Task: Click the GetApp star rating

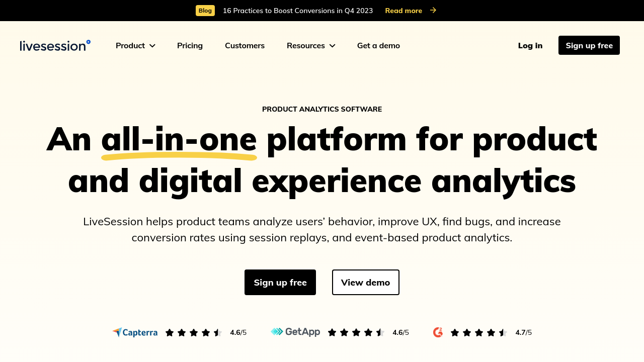Action: [356, 332]
